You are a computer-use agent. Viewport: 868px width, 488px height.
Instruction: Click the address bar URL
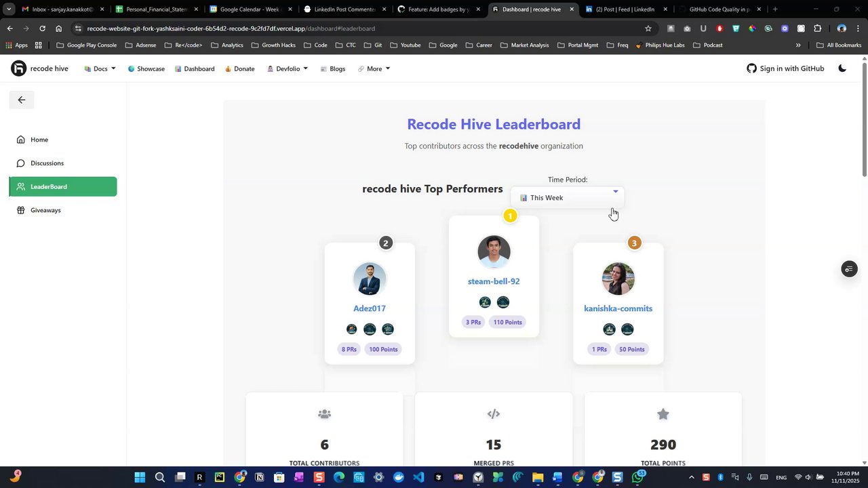[x=231, y=28]
